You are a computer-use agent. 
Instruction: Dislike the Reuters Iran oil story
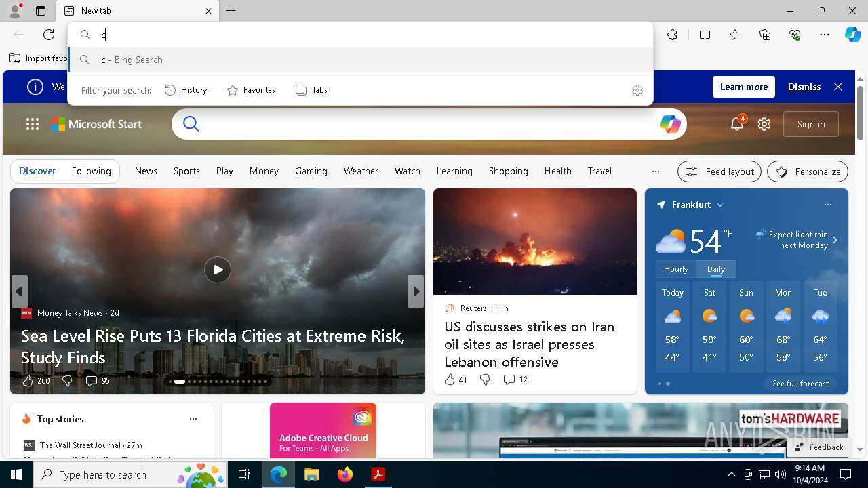click(x=485, y=380)
